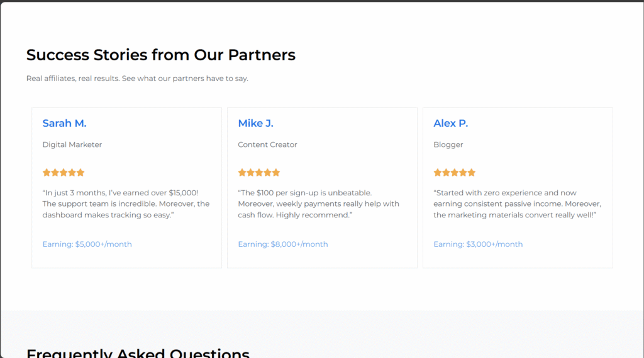Click the "Content Creator" role label

[x=267, y=144]
